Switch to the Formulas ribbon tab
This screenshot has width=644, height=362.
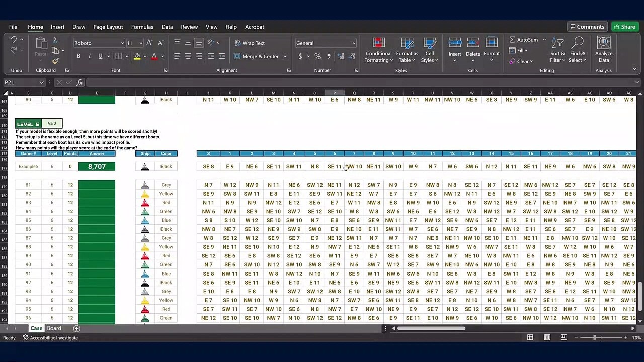point(142,27)
